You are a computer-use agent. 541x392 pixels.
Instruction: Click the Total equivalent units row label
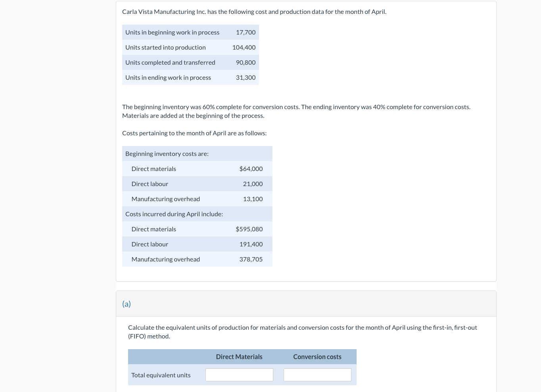click(x=161, y=375)
